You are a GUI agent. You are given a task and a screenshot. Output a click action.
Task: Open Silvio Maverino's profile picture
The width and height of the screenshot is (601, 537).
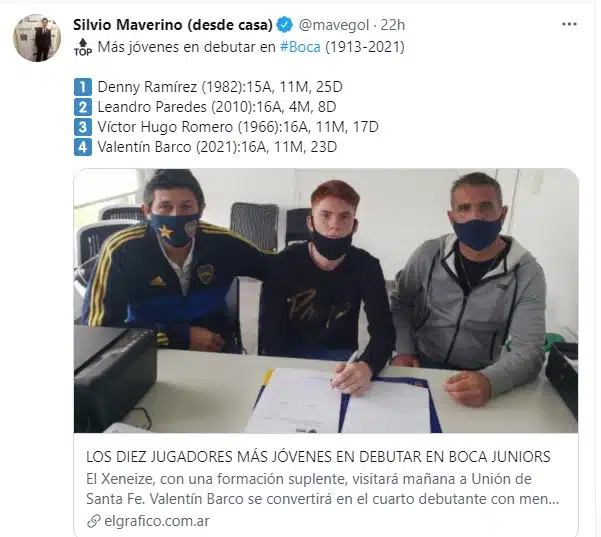(x=37, y=38)
